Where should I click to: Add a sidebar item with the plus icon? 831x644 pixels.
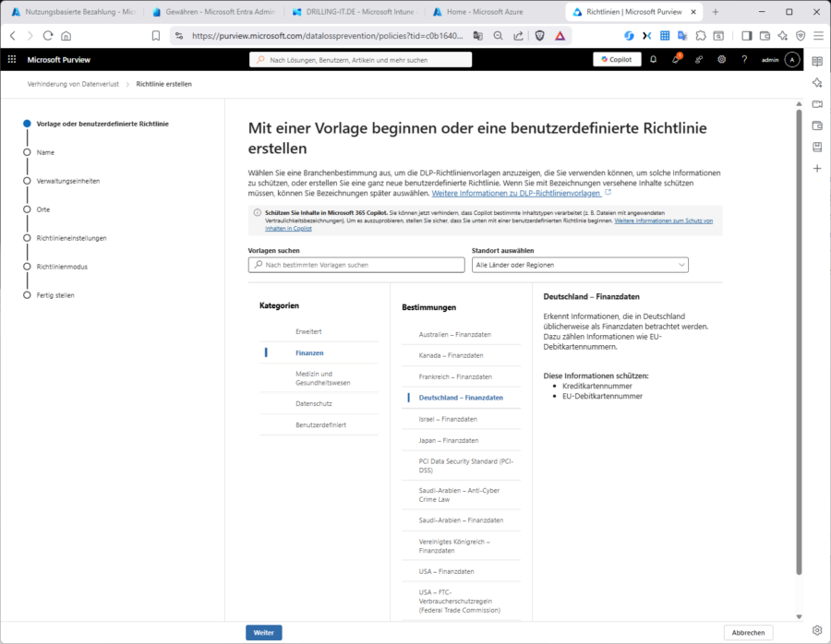pyautogui.click(x=817, y=169)
